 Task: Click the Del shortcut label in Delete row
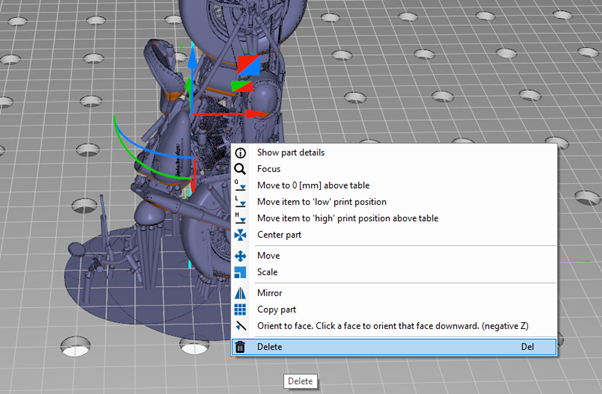click(528, 347)
